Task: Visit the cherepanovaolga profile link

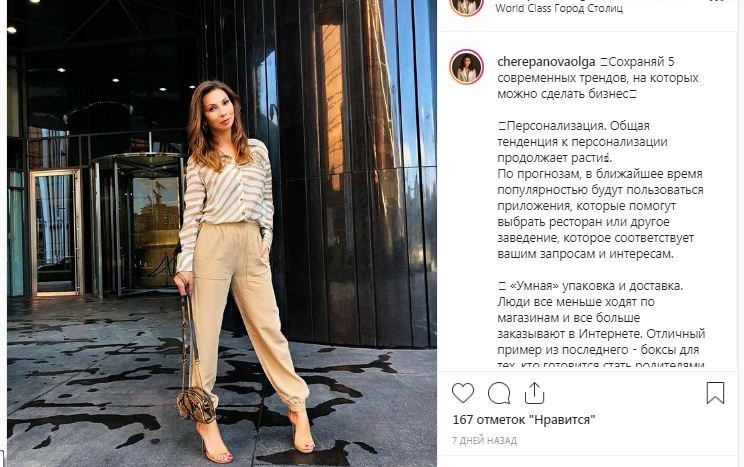Action: point(546,62)
